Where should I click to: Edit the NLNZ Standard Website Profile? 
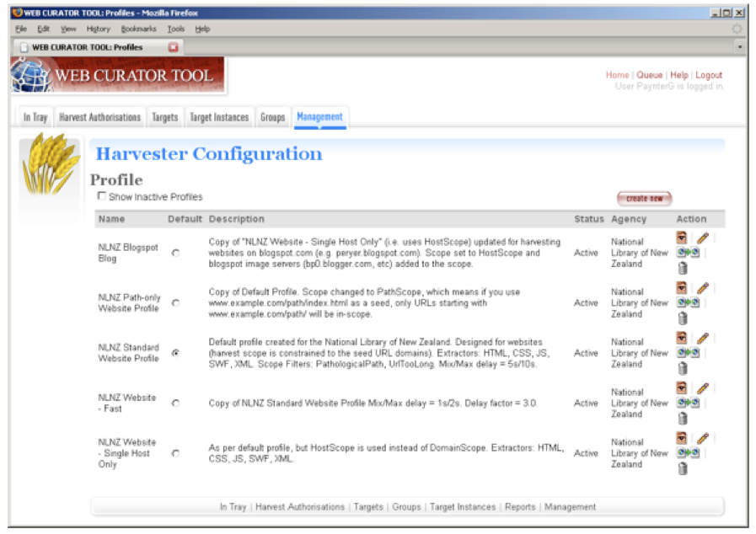[702, 339]
